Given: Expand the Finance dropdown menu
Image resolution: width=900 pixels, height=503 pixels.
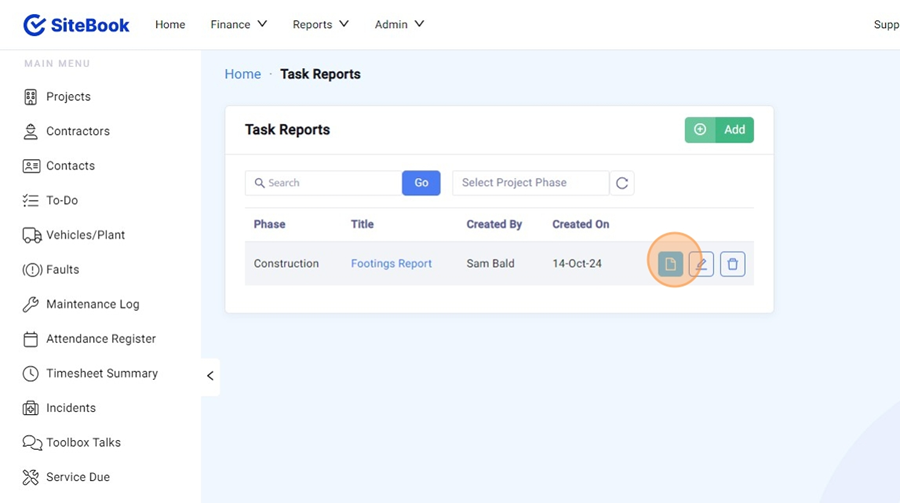Looking at the screenshot, I should coord(239,24).
